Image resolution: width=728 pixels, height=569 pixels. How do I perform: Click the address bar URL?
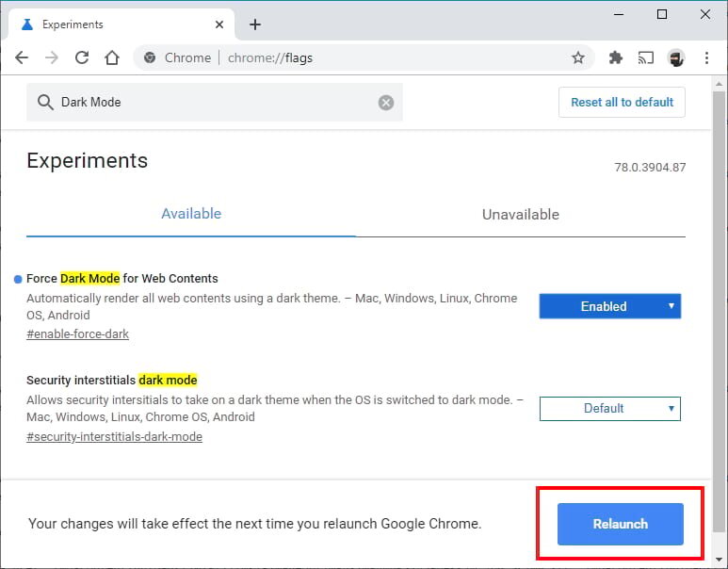[270, 58]
